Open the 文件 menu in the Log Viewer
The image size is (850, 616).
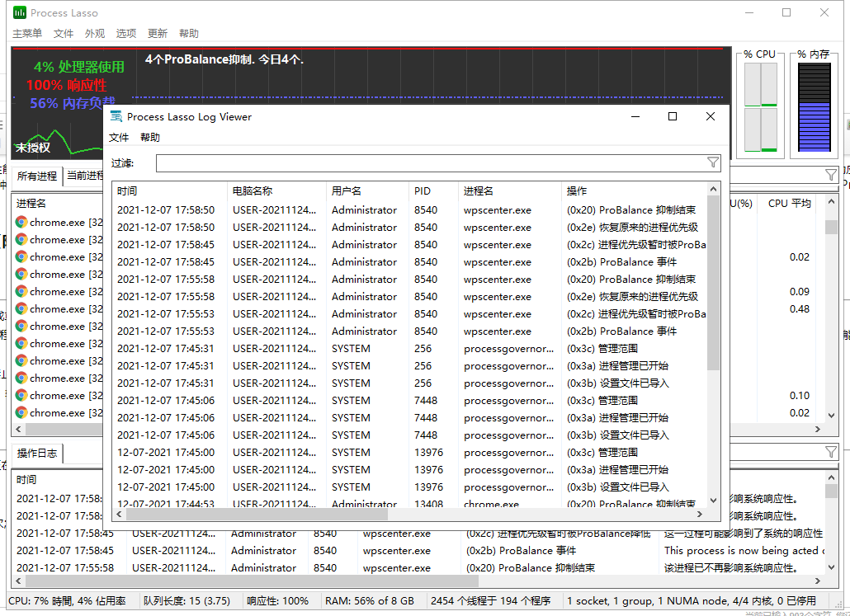(x=119, y=137)
